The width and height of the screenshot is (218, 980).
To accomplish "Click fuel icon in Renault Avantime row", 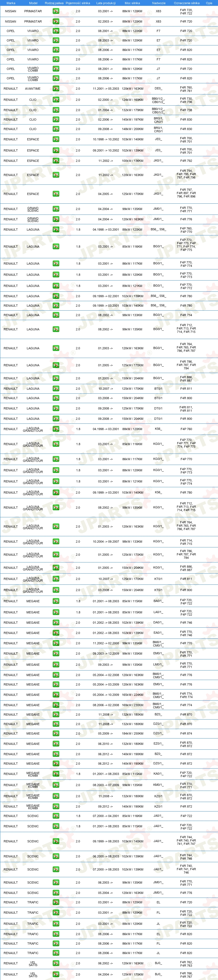I will pyautogui.click(x=56, y=89).
